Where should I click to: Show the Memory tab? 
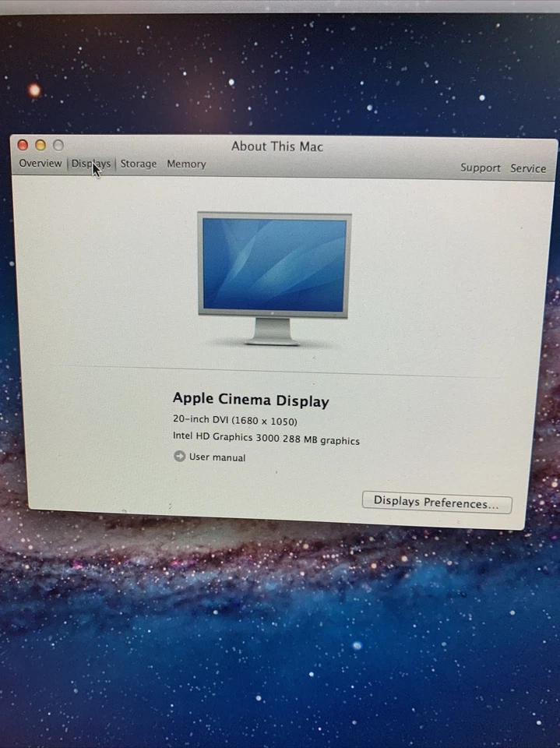186,164
